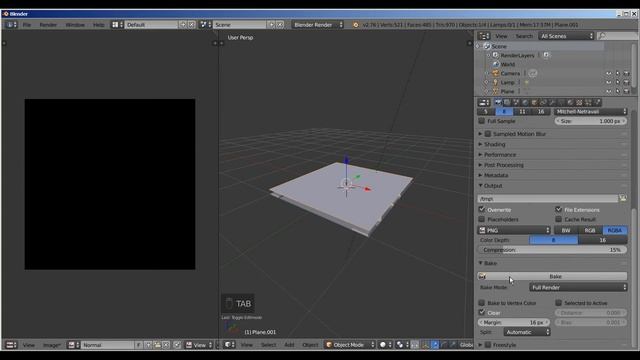
Task: Open the Scene properties tab icon
Action: coord(516,102)
